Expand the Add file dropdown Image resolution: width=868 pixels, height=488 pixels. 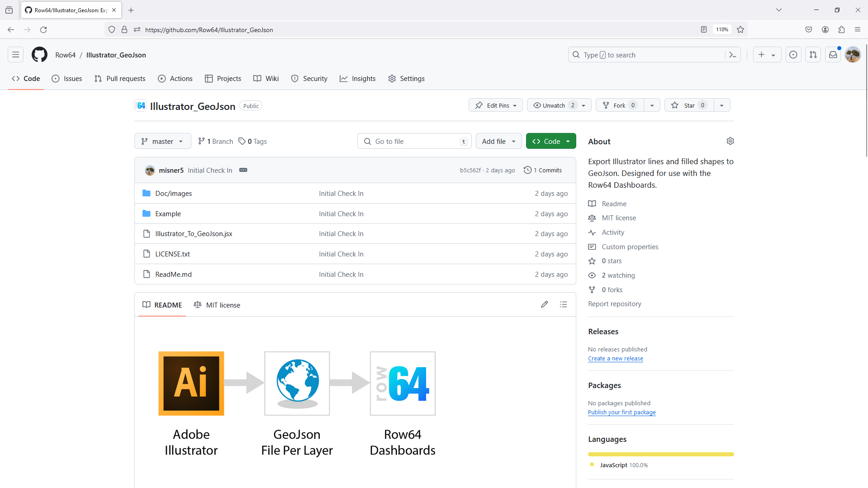498,141
